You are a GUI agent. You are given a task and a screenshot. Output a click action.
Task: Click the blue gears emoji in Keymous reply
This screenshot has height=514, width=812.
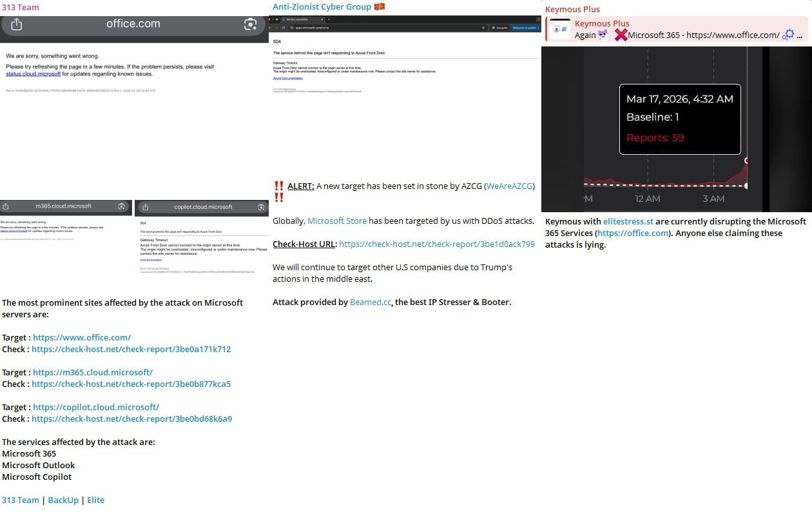(788, 35)
